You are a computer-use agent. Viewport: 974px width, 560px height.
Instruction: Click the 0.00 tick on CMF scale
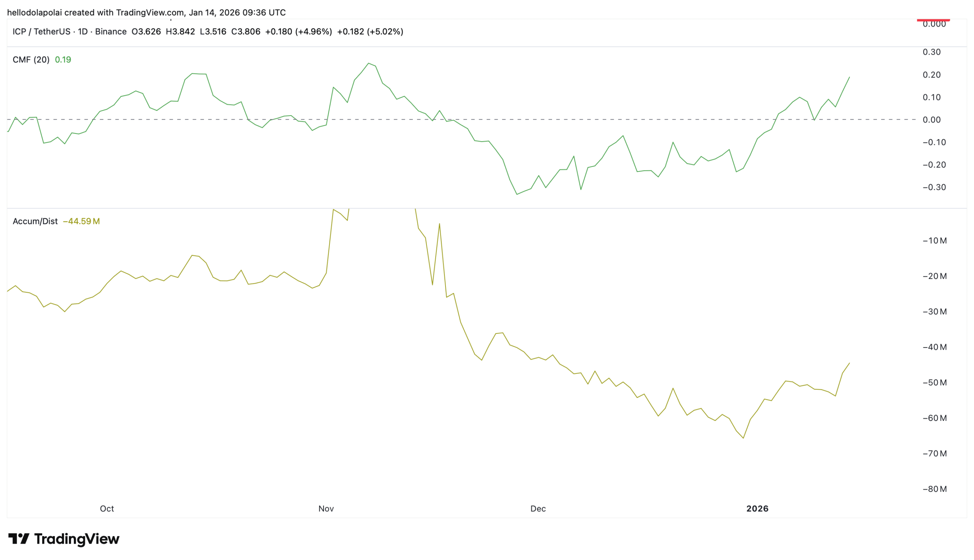point(931,120)
